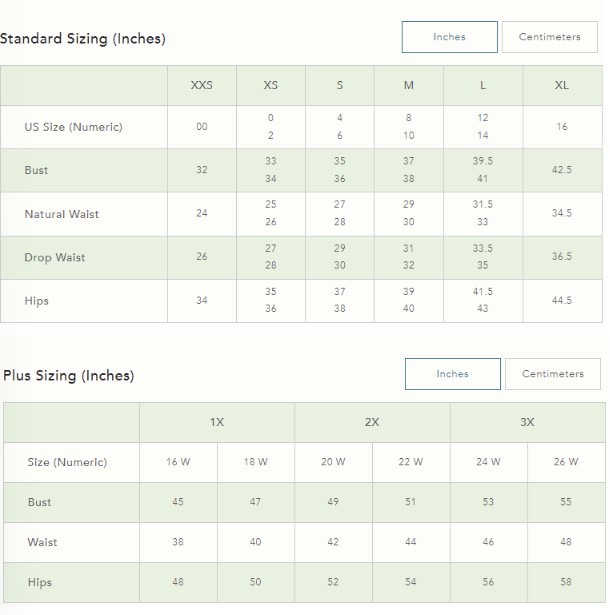Click the XS column header

[x=271, y=86]
